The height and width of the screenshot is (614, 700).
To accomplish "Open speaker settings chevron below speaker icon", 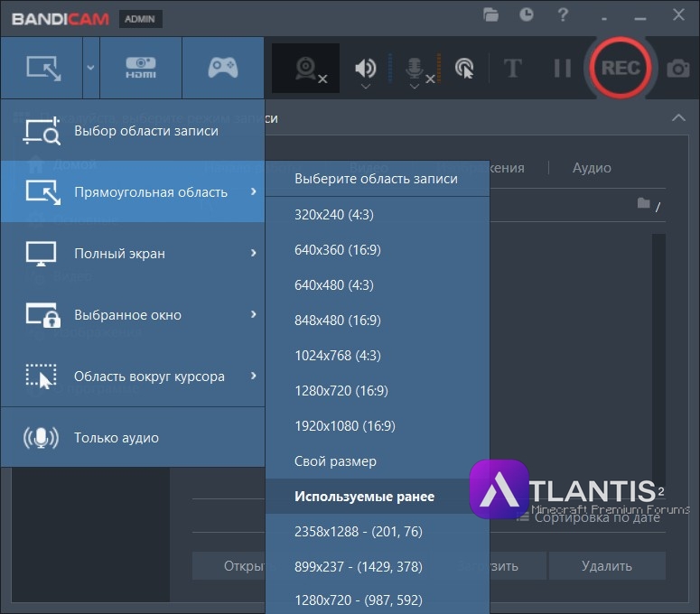I will click(x=366, y=86).
